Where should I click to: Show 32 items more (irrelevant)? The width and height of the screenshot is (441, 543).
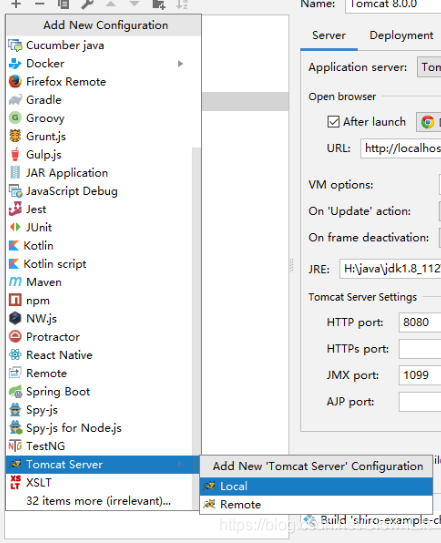tap(98, 501)
